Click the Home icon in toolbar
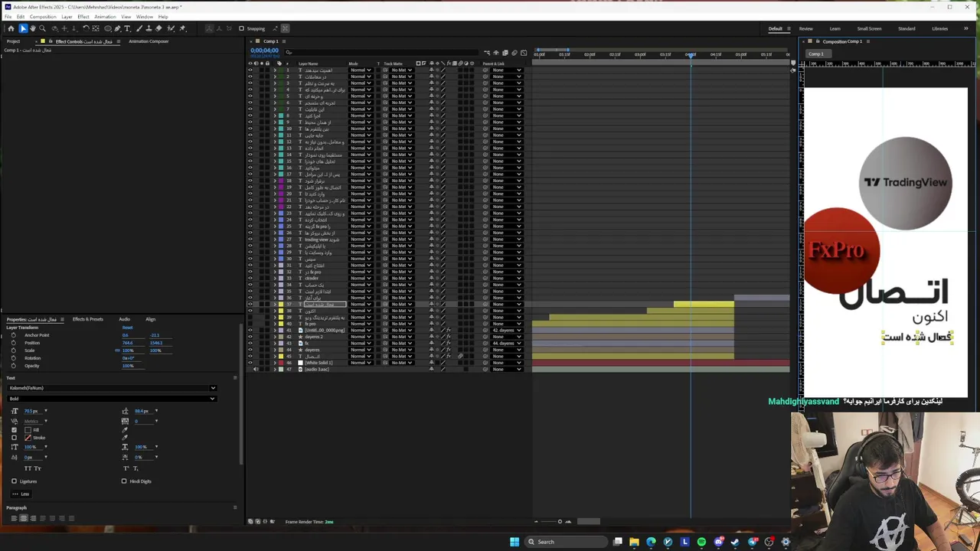The image size is (980, 551). [11, 28]
